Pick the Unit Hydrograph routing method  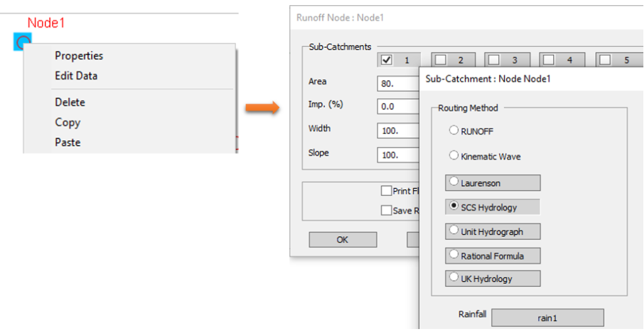tap(454, 232)
